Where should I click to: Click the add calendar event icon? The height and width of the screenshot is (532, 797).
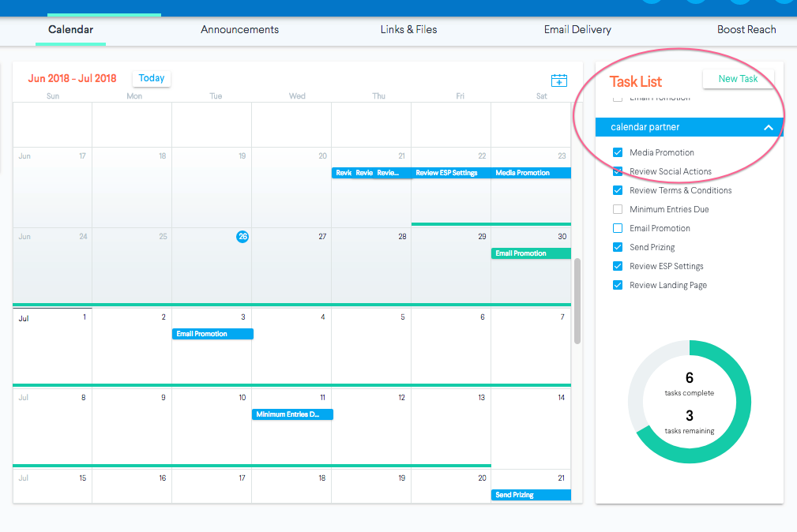pyautogui.click(x=559, y=81)
